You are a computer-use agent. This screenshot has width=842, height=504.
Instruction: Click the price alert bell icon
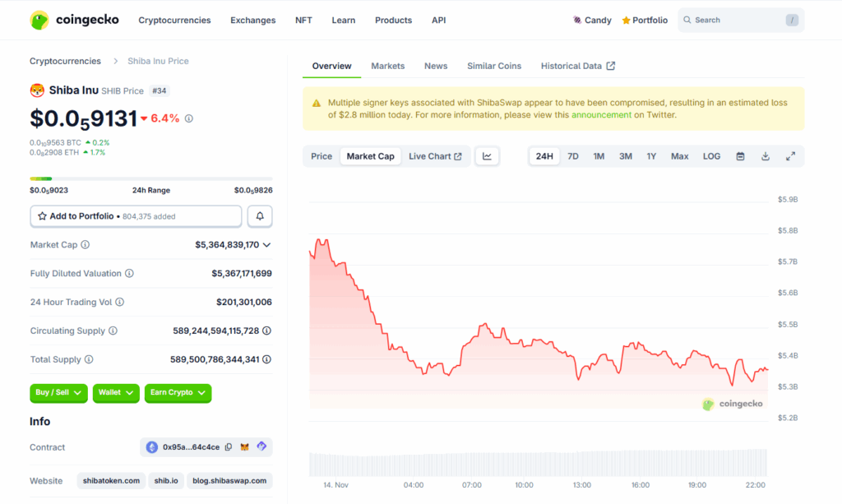click(x=260, y=216)
